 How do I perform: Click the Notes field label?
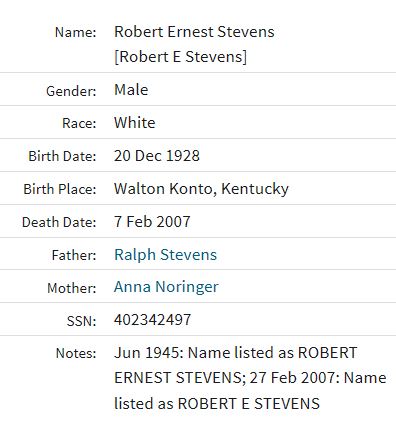point(76,353)
